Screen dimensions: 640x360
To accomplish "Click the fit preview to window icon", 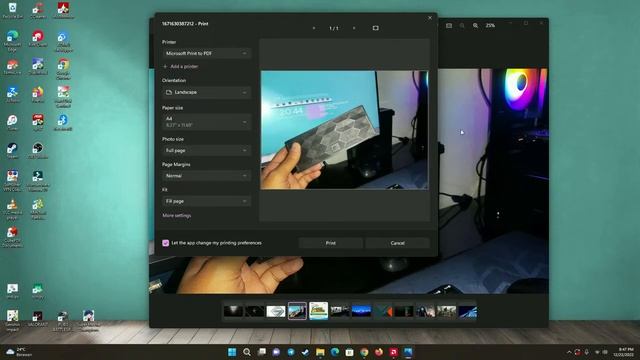I will (x=376, y=28).
